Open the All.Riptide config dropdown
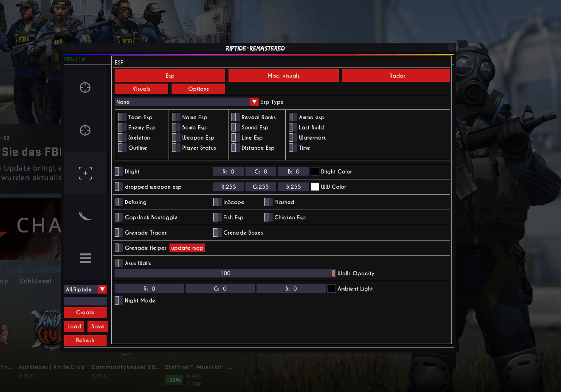The image size is (561, 392). coord(85,289)
